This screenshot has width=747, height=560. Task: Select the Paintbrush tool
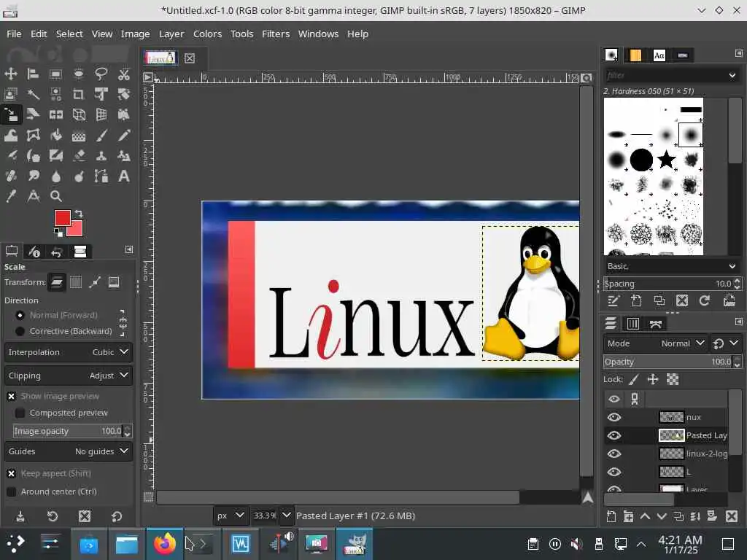[101, 135]
